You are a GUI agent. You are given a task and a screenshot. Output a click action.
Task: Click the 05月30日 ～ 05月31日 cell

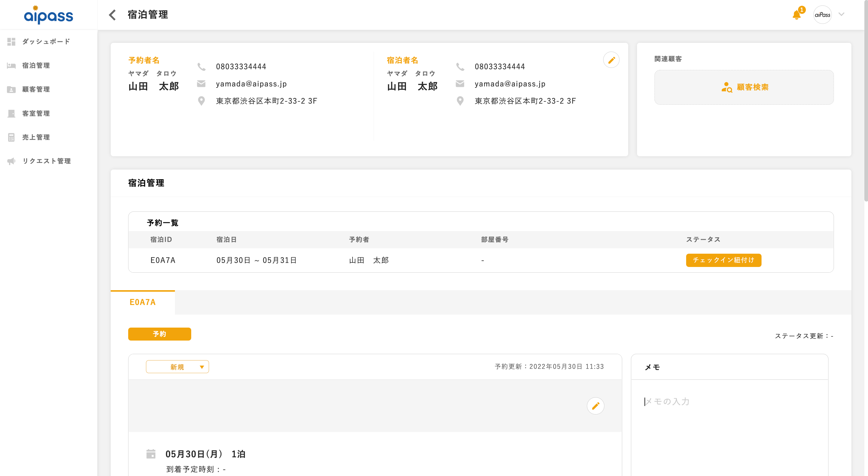click(256, 260)
